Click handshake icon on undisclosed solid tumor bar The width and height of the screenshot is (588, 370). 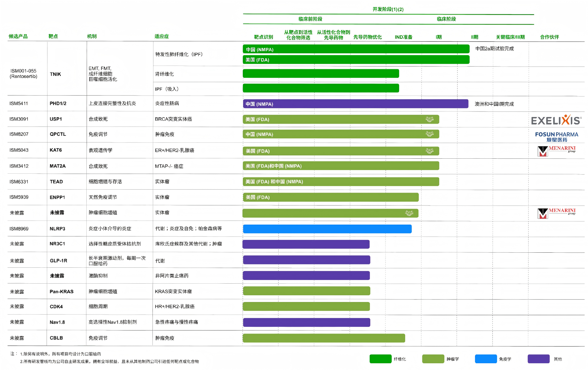point(409,213)
